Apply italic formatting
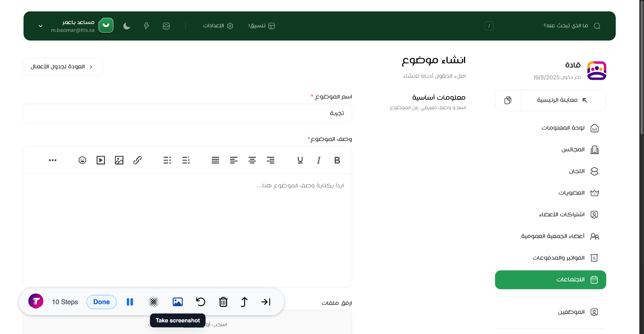This screenshot has height=334, width=644. [x=318, y=160]
